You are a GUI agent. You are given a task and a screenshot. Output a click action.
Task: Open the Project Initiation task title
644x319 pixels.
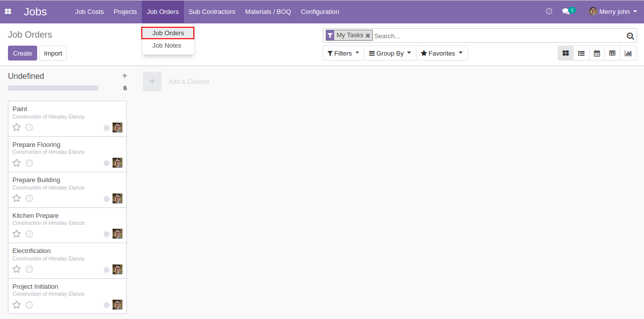pyautogui.click(x=35, y=287)
